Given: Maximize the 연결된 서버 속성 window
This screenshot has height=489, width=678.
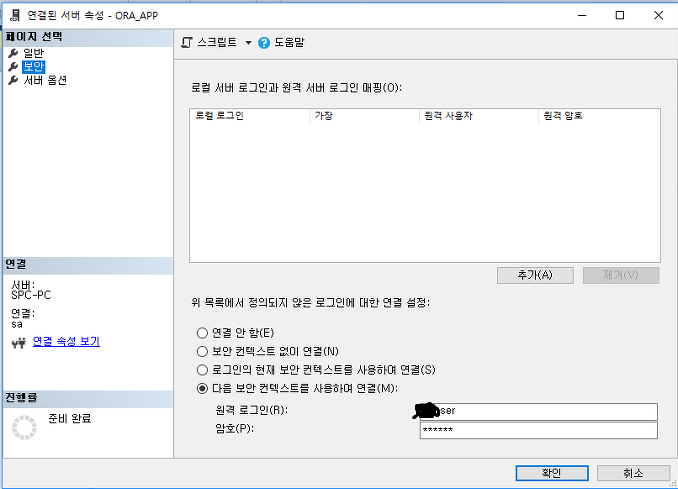Looking at the screenshot, I should coord(620,15).
